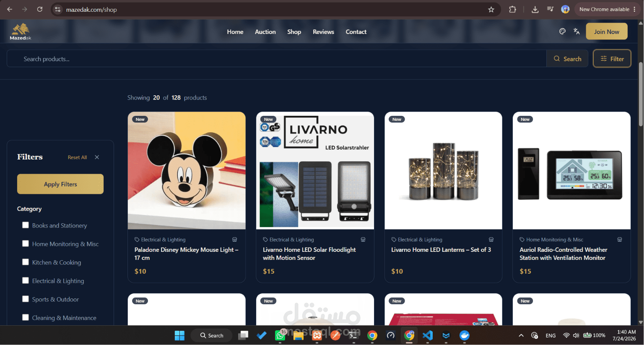Check the Cleaning & Maintenance category
The height and width of the screenshot is (345, 644).
click(x=26, y=317)
